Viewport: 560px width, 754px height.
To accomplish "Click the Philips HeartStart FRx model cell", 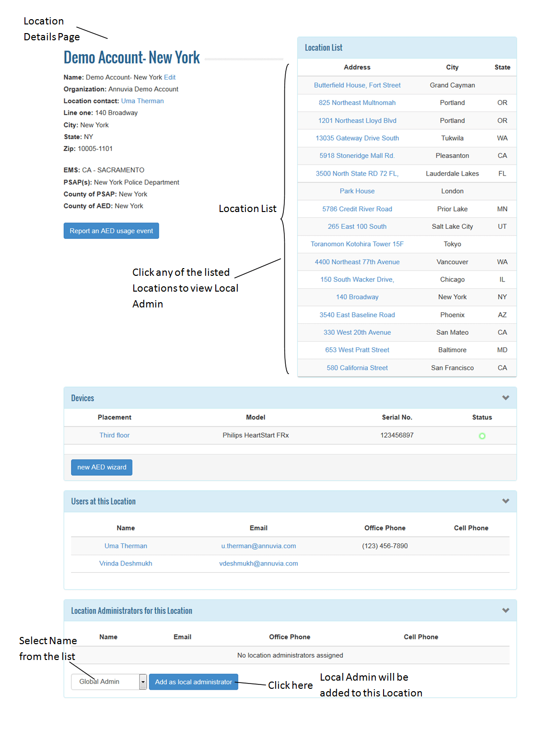I will [x=256, y=435].
